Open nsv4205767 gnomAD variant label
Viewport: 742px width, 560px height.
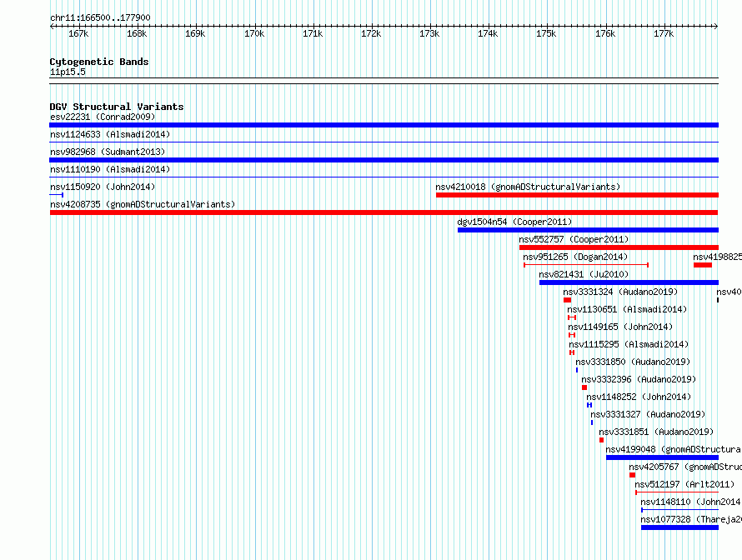(x=685, y=467)
